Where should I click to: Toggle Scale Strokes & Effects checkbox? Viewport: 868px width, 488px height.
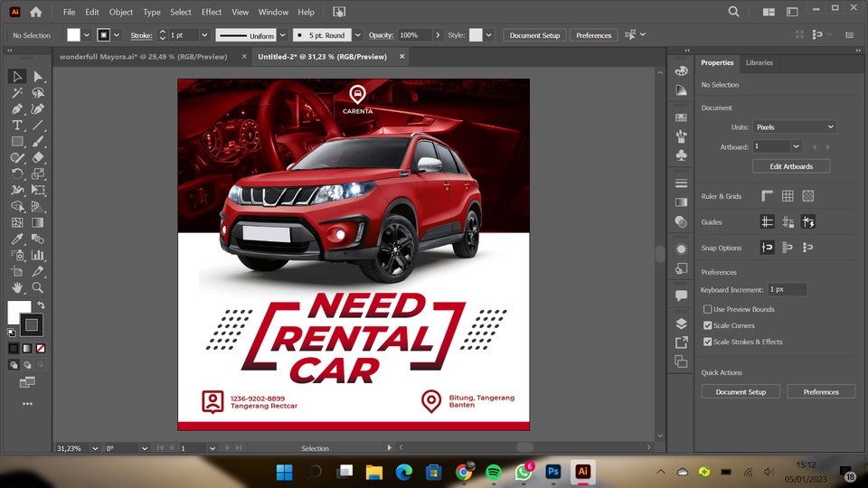tap(708, 342)
